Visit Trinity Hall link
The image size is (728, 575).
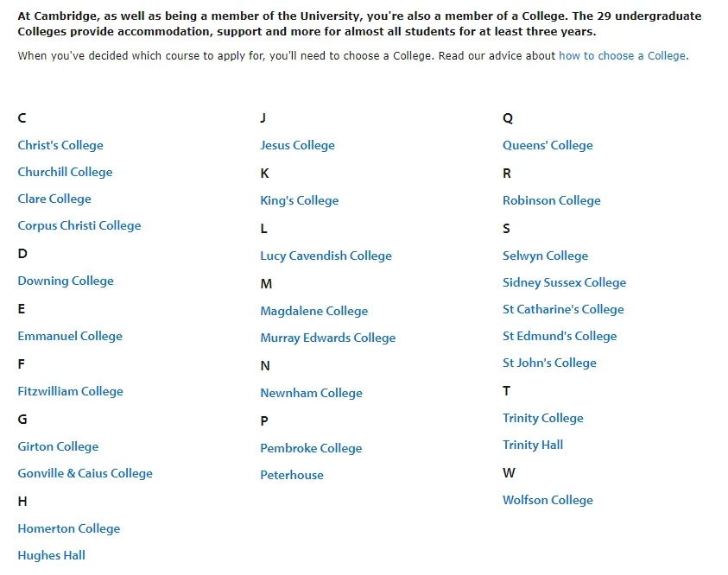point(533,445)
